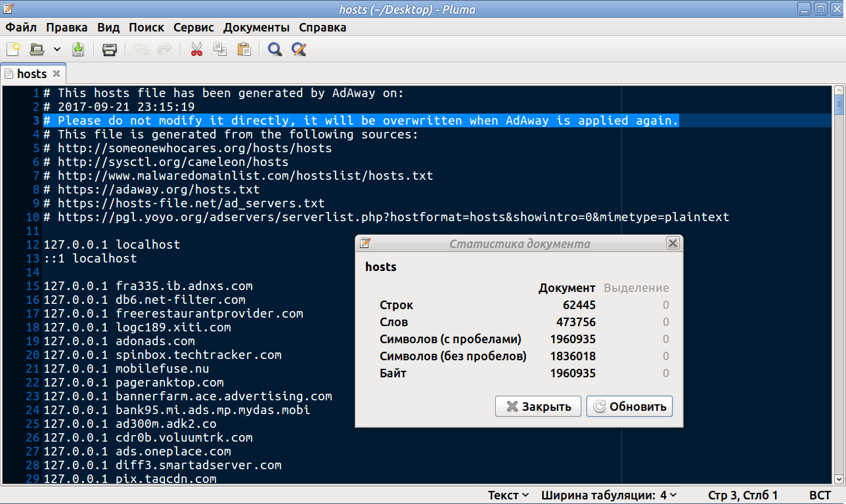Screen dimensions: 846x504
Task: Click the Байт value 1960935
Action: [x=573, y=373]
